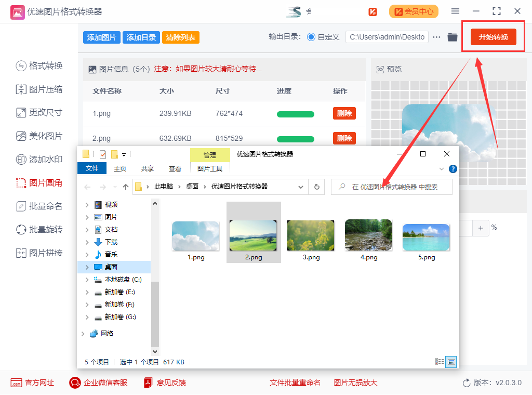Image resolution: width=532 pixels, height=395 pixels.
Task: Select 新加卷 (E:) in the tree
Action: tap(119, 292)
